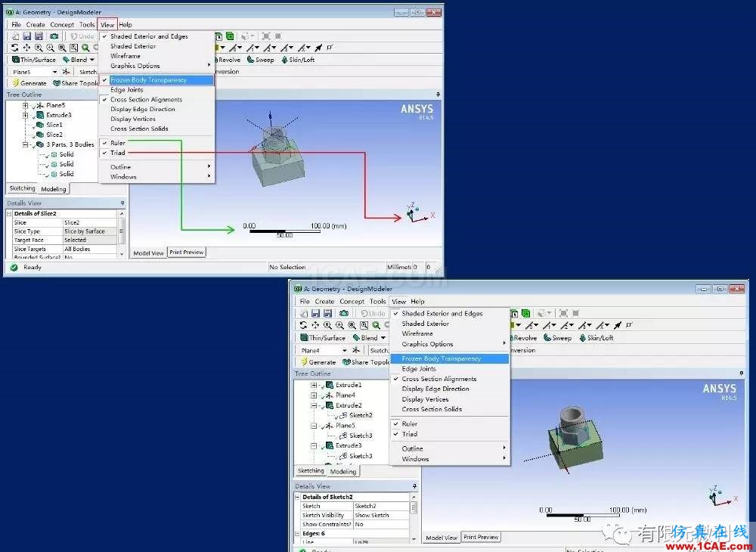The image size is (756, 552).
Task: Click Zoom to Fit icon in upper window
Action: 62,48
